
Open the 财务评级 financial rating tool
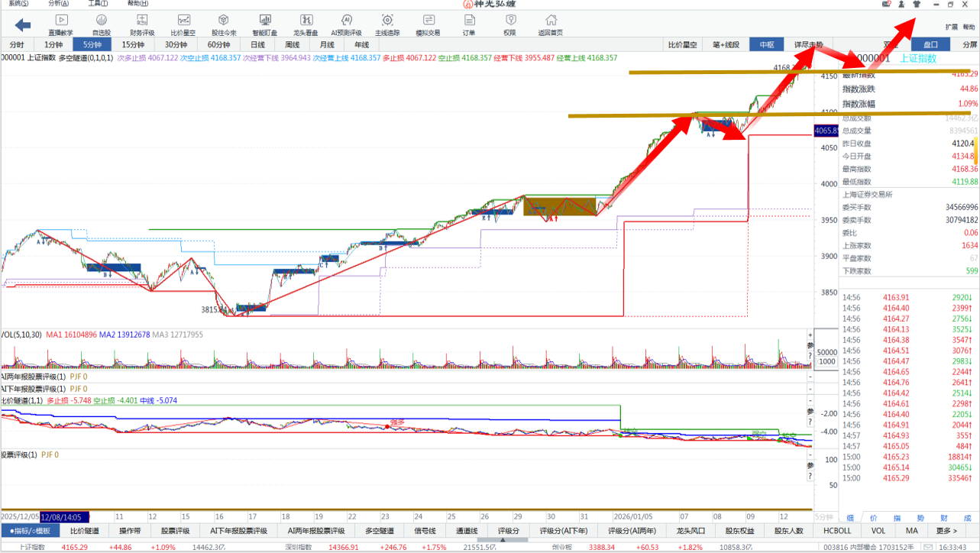pyautogui.click(x=142, y=24)
